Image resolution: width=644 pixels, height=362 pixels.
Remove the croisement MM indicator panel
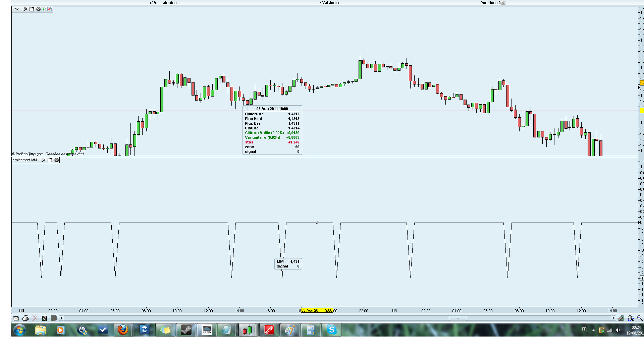[x=57, y=160]
